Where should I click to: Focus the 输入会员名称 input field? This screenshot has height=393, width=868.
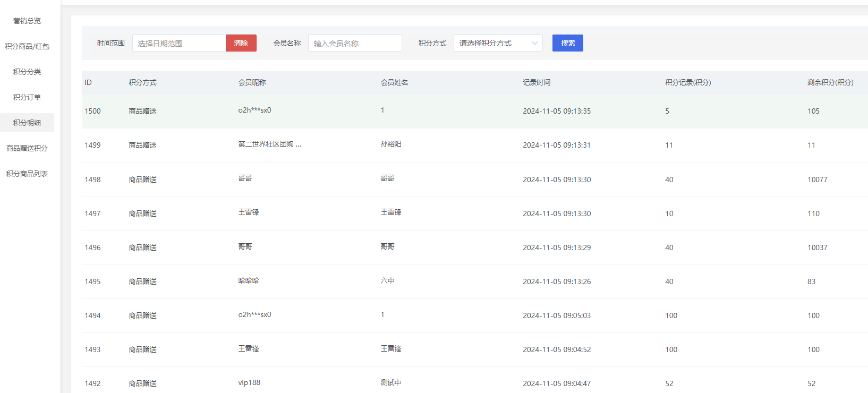[355, 43]
